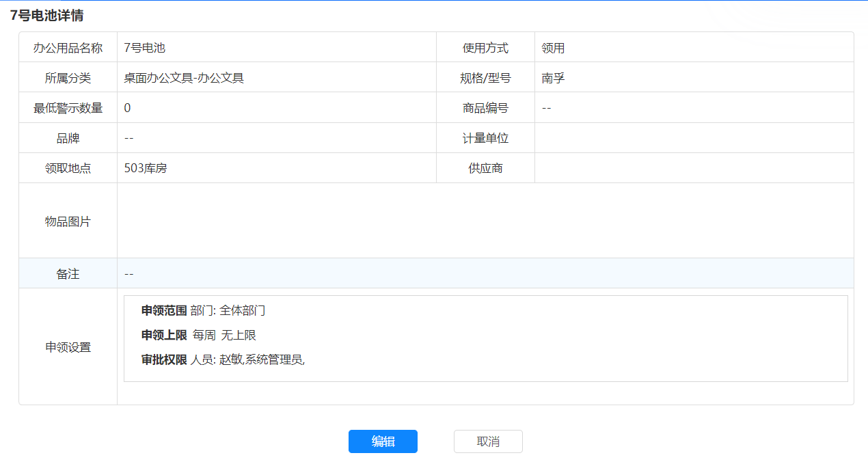Select the 领用 usage value
The width and height of the screenshot is (868, 464).
coord(553,48)
